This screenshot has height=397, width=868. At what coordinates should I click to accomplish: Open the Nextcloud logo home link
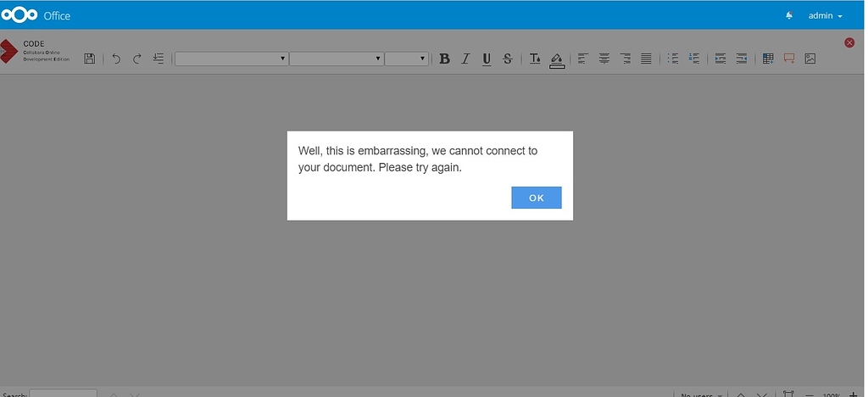tap(19, 15)
